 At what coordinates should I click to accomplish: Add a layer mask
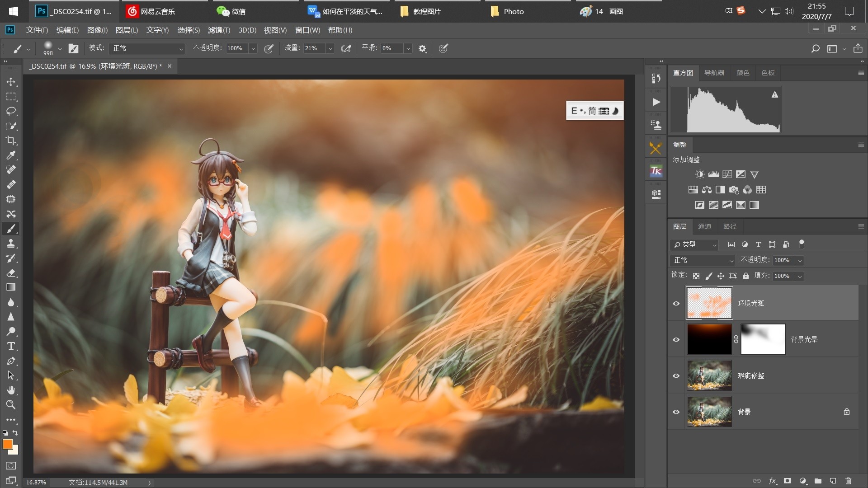pyautogui.click(x=788, y=481)
